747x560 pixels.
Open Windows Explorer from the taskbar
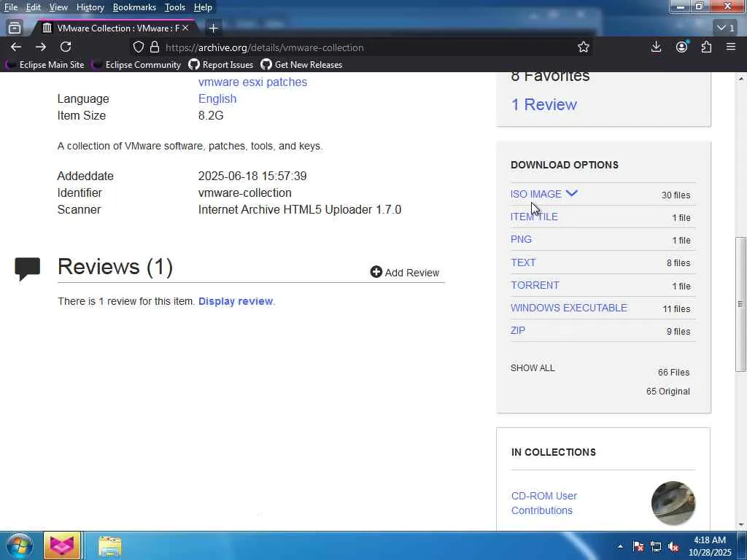(110, 546)
